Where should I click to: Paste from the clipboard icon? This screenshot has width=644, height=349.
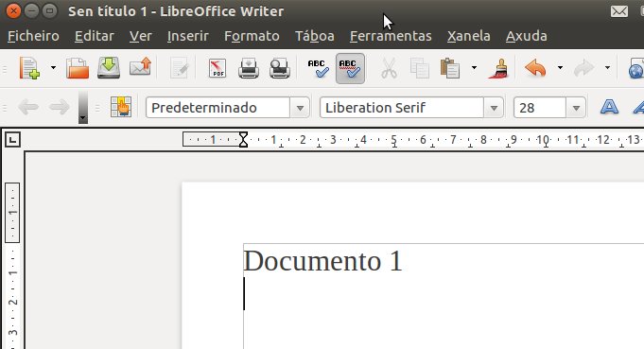pos(450,68)
